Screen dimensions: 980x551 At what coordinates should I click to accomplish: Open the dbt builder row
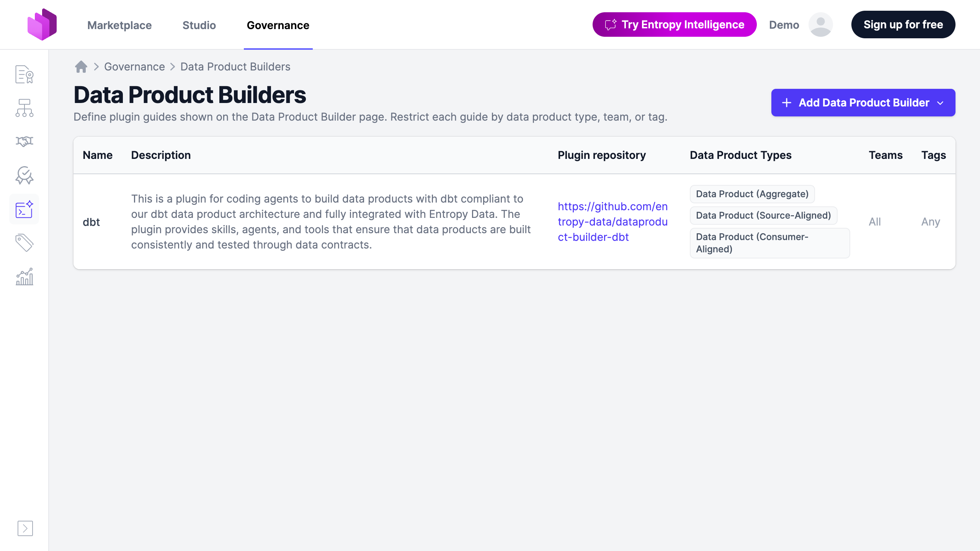[x=514, y=222]
